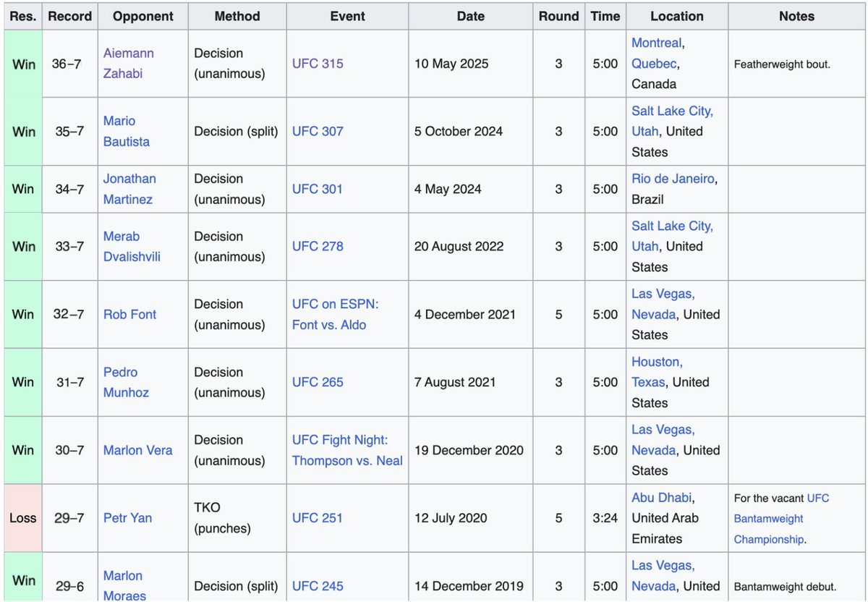868x602 pixels.
Task: Select the 'Opponent' column header
Action: point(143,16)
